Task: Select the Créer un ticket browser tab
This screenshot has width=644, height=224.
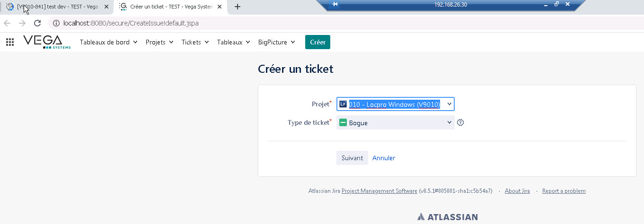Action: (x=170, y=7)
